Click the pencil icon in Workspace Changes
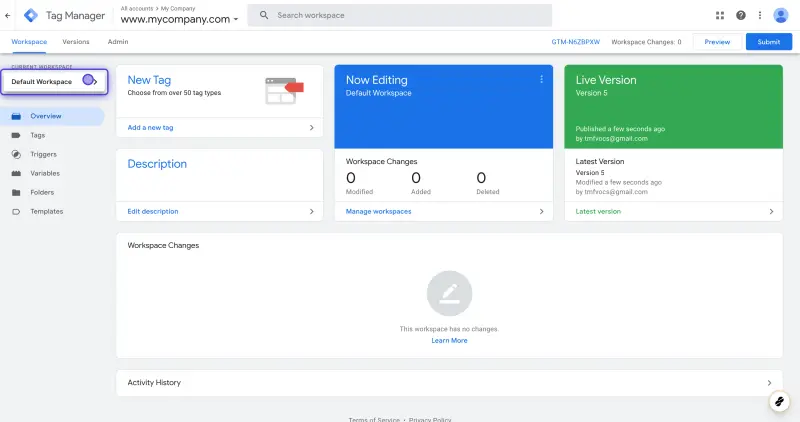 [x=449, y=293]
